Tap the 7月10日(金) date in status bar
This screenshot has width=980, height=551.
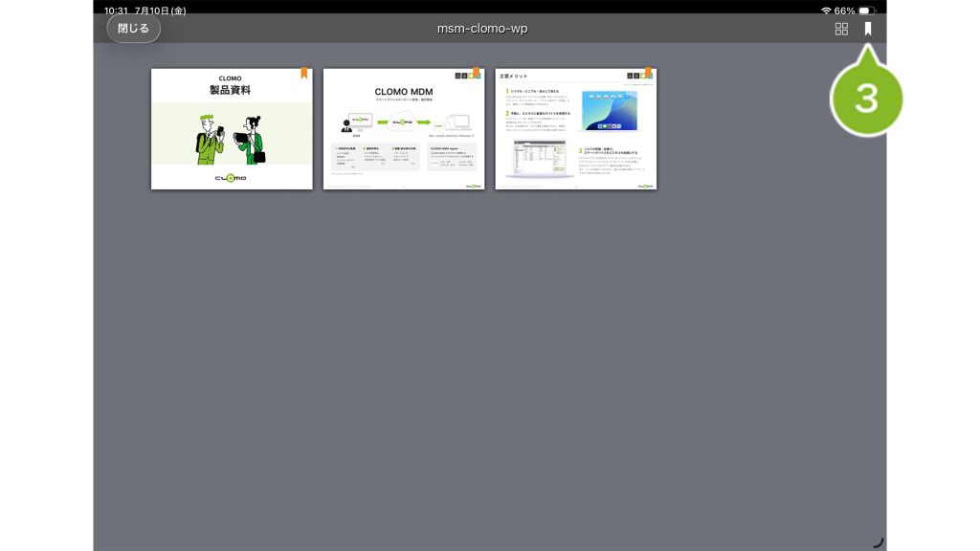coord(161,11)
